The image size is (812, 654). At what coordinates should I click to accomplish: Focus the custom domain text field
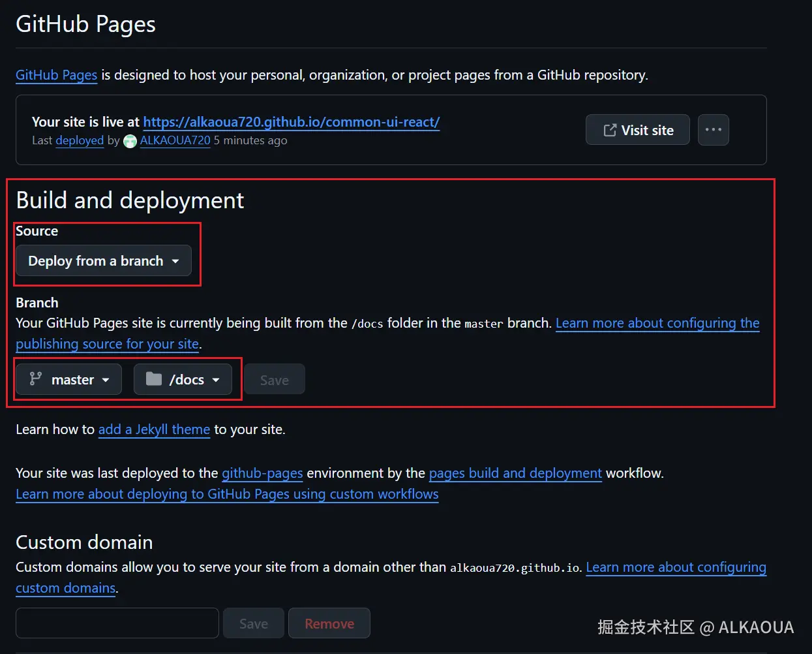tap(117, 623)
